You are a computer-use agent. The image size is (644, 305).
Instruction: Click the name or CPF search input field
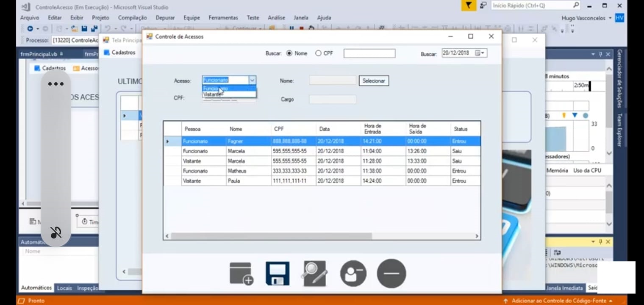pos(369,53)
